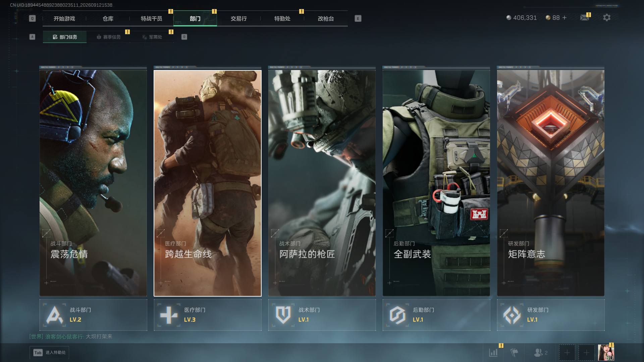Viewport: 644px width, 362px height.
Task: Click the flag icon in bottom bar
Action: (514, 353)
